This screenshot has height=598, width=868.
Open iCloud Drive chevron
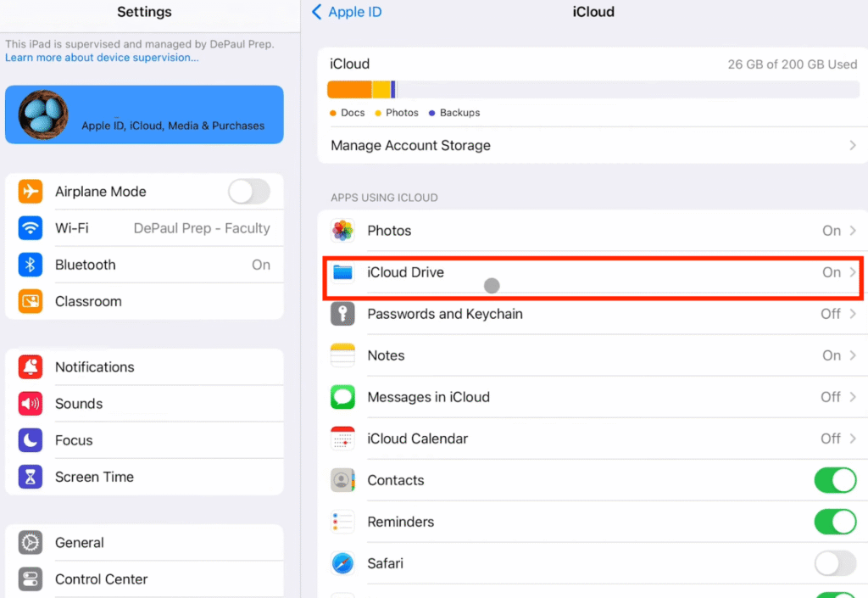[x=853, y=272]
